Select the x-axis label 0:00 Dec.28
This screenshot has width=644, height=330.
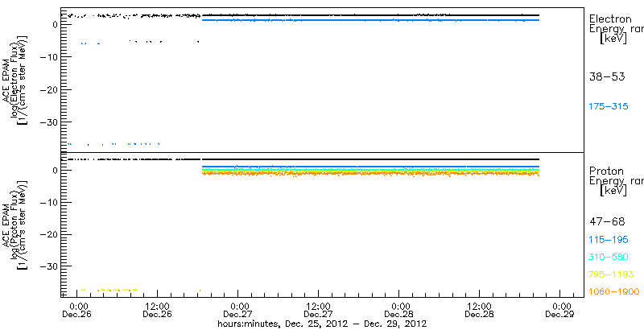tap(399, 311)
